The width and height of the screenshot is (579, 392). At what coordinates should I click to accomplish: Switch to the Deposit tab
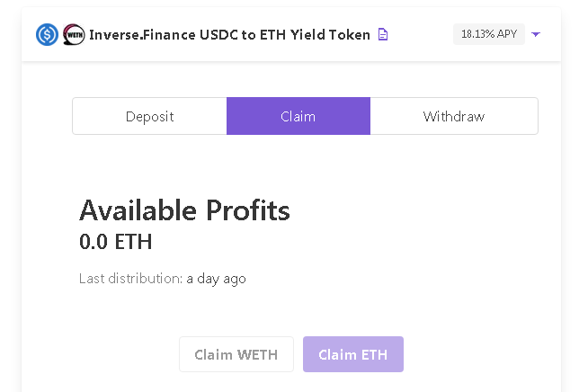(149, 116)
